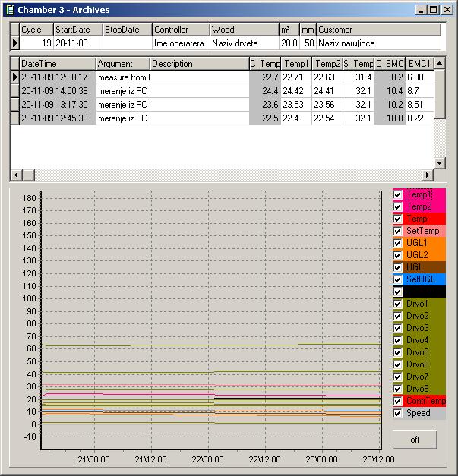The image size is (458, 476).
Task: Toggle the Drvo2 checkbox
Action: click(397, 316)
